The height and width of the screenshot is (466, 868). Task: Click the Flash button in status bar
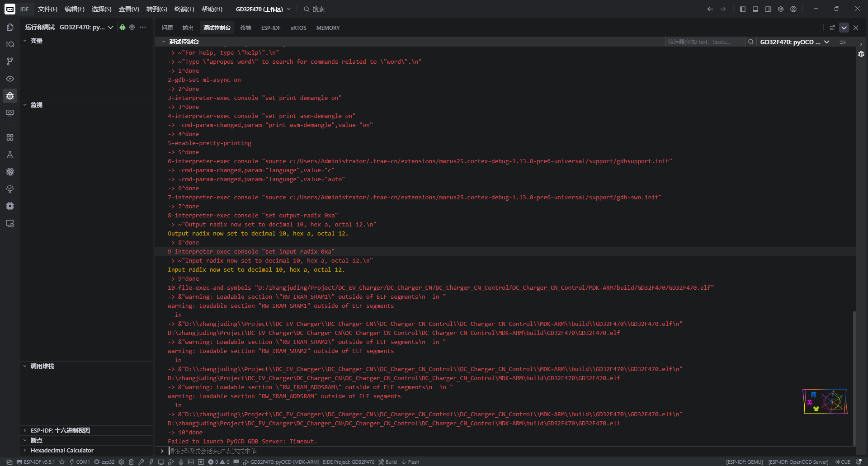click(410, 462)
